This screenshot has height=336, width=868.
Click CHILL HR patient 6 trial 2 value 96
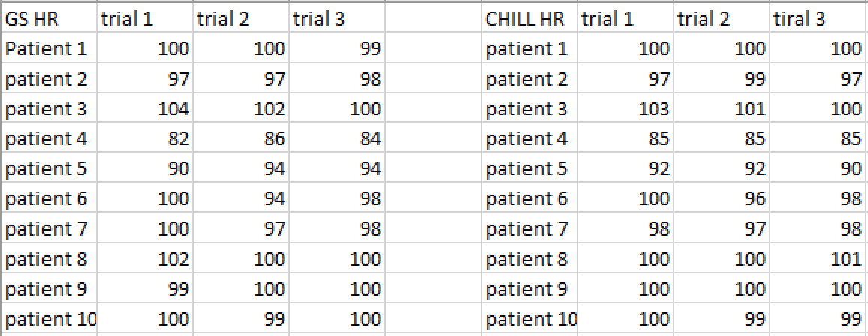[722, 199]
